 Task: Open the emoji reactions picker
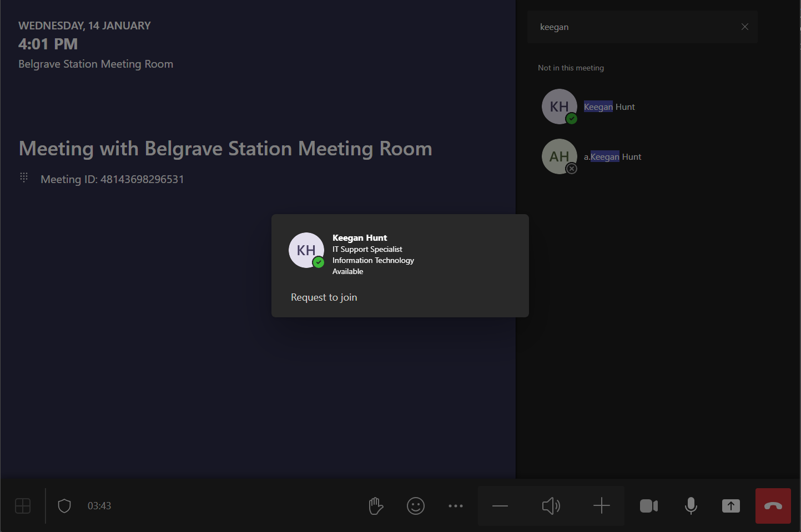pos(416,506)
